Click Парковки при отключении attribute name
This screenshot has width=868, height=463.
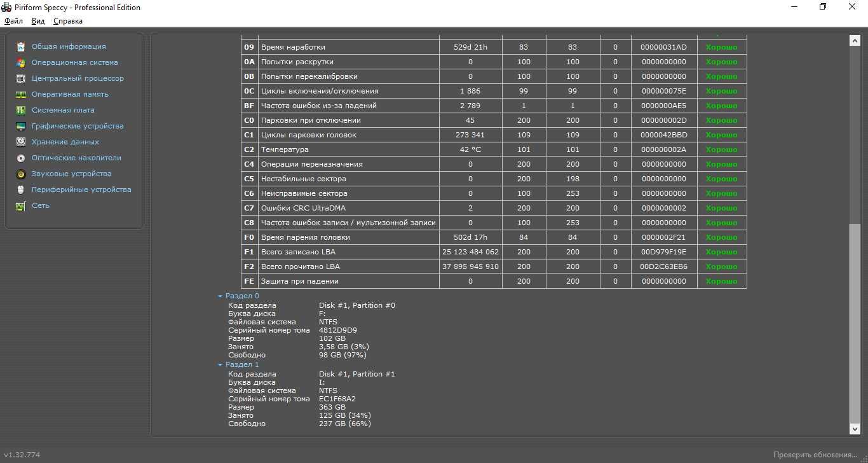[311, 120]
